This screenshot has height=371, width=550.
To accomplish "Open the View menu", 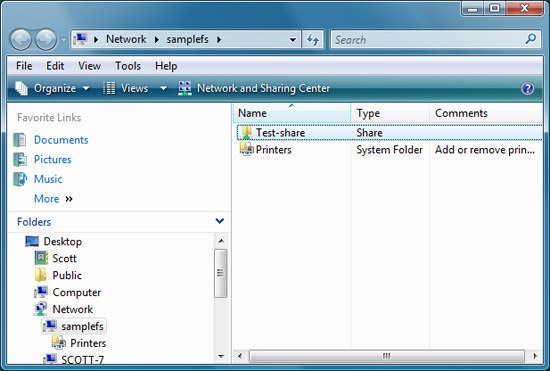I will pos(89,66).
